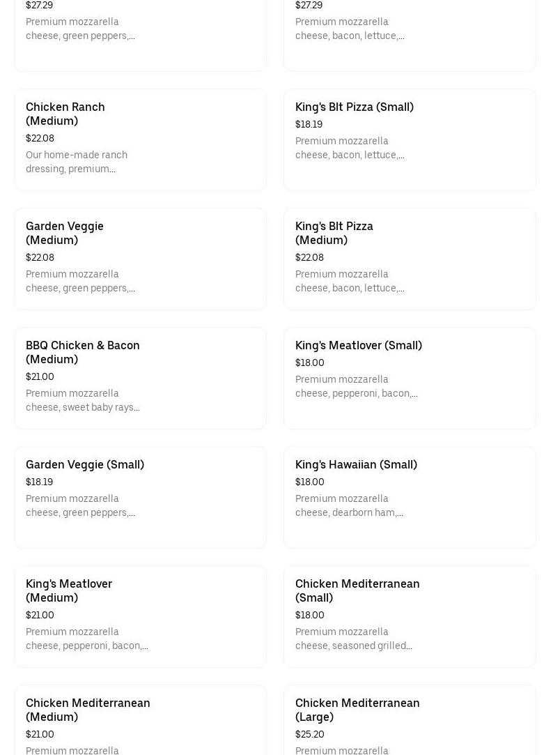Screen dimensions: 560x755
Task: Click Chicken Ranch home-made ranch description
Action: tap(77, 162)
